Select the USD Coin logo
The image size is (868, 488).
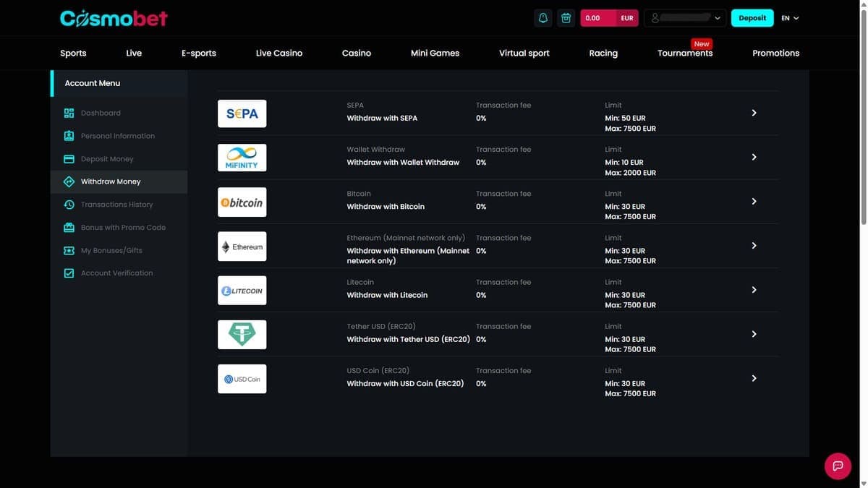[242, 379]
